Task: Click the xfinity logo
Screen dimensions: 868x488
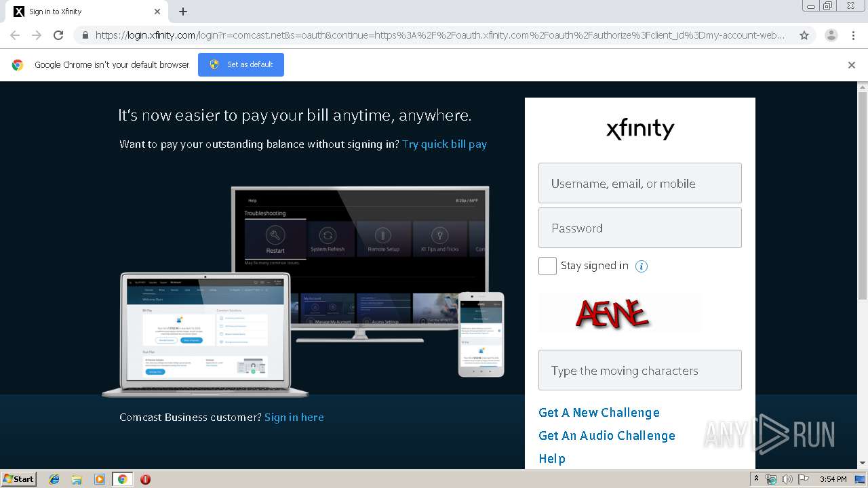Action: pos(640,129)
